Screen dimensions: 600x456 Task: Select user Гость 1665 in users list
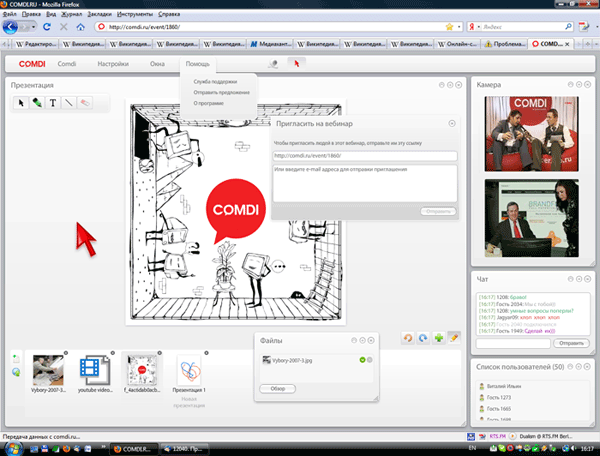click(499, 409)
